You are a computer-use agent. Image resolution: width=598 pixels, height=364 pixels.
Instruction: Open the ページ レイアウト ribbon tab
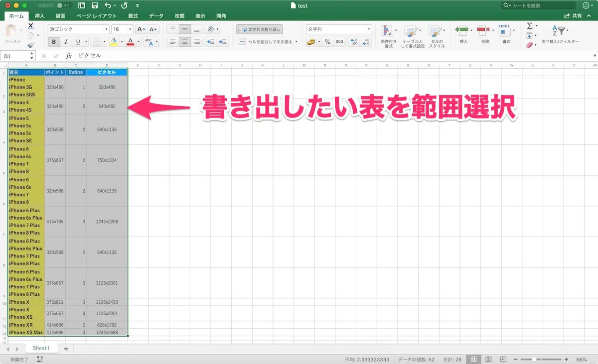[x=97, y=16]
